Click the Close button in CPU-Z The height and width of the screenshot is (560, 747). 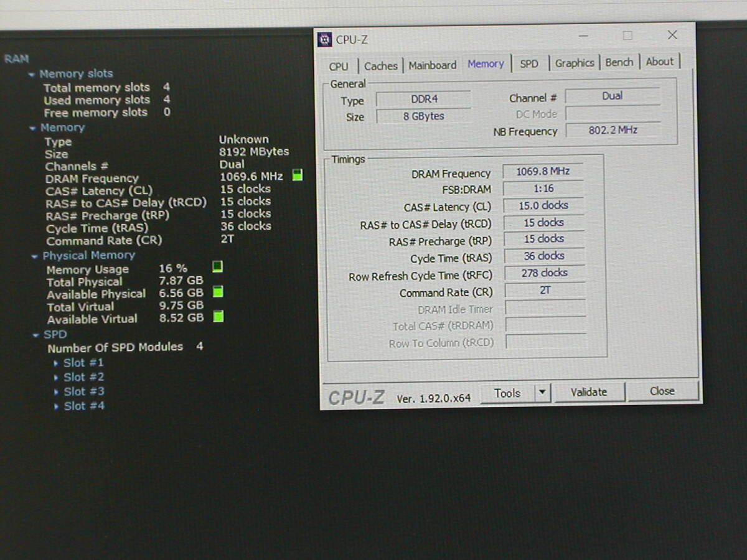662,391
